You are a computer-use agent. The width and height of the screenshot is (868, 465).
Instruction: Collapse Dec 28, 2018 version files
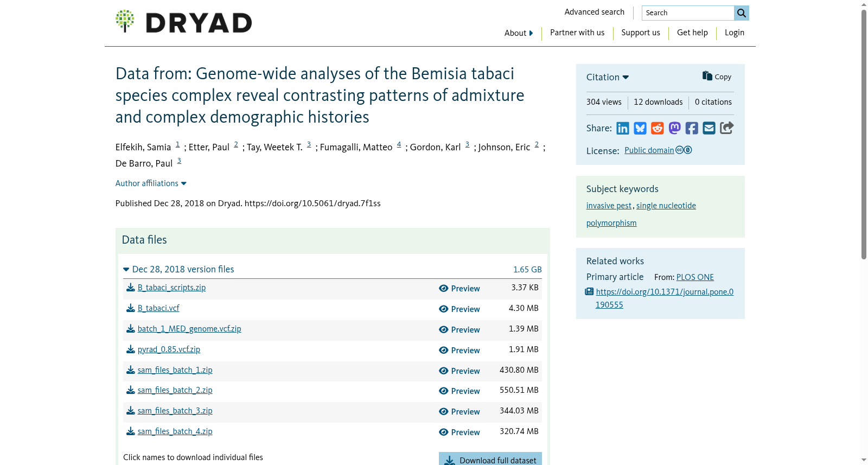point(179,269)
